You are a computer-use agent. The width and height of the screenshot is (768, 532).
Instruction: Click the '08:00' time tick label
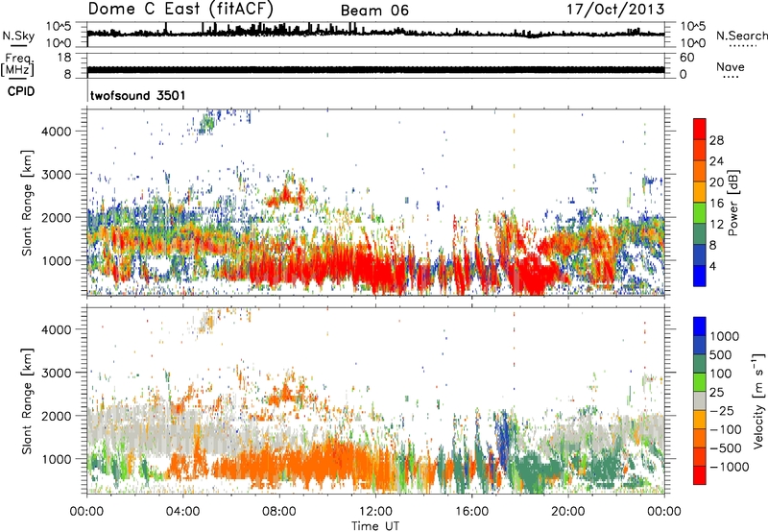coord(279,512)
